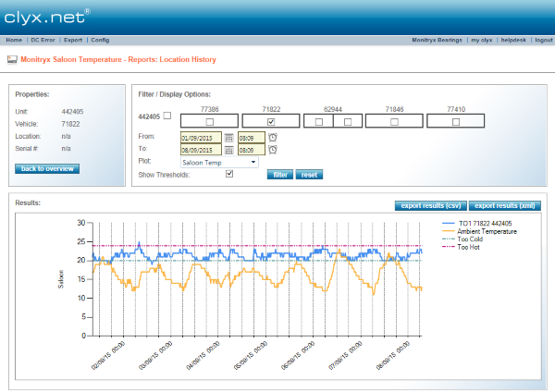Click the 71848 vehicle column label

click(x=394, y=109)
